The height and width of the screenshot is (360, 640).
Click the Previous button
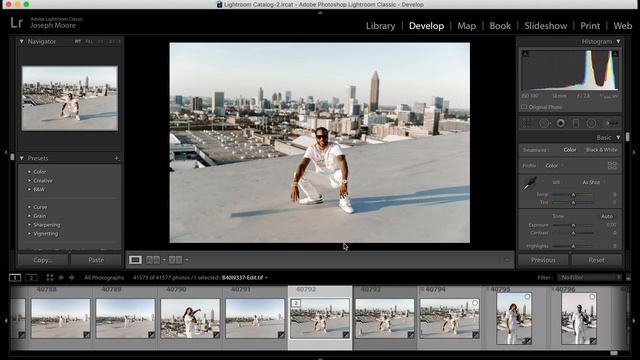(x=543, y=260)
